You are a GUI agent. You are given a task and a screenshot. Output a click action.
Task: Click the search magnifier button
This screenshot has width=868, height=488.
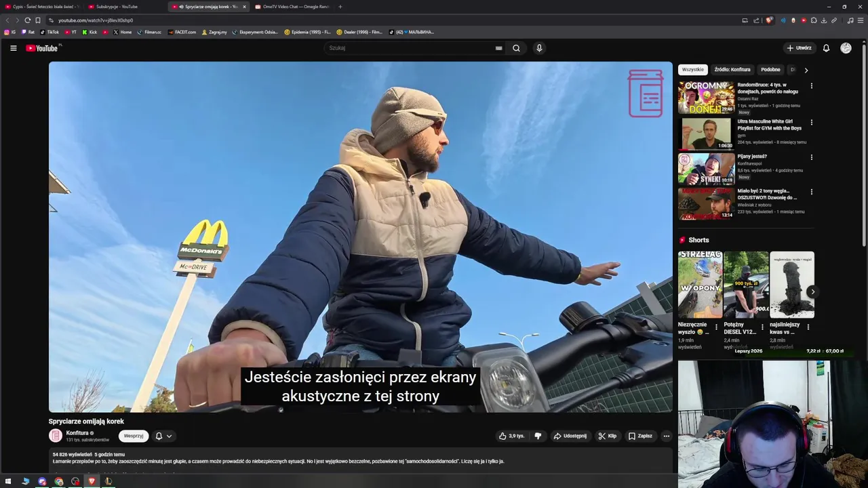coord(516,48)
